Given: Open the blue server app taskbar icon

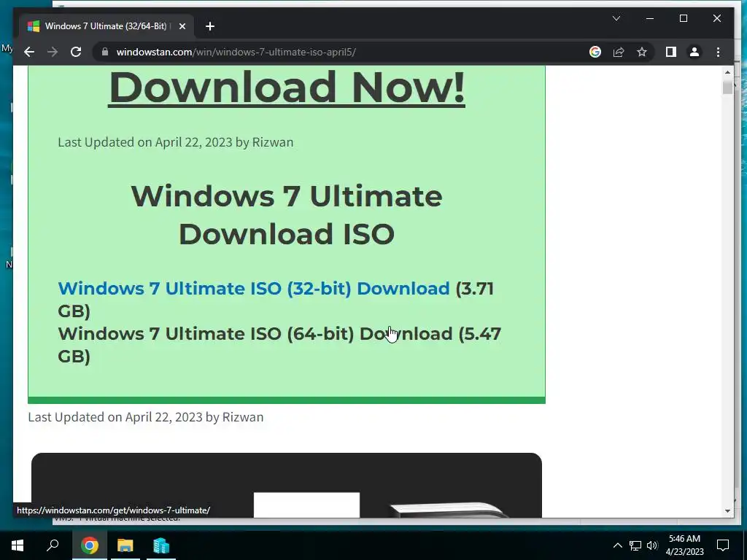Looking at the screenshot, I should (x=161, y=545).
